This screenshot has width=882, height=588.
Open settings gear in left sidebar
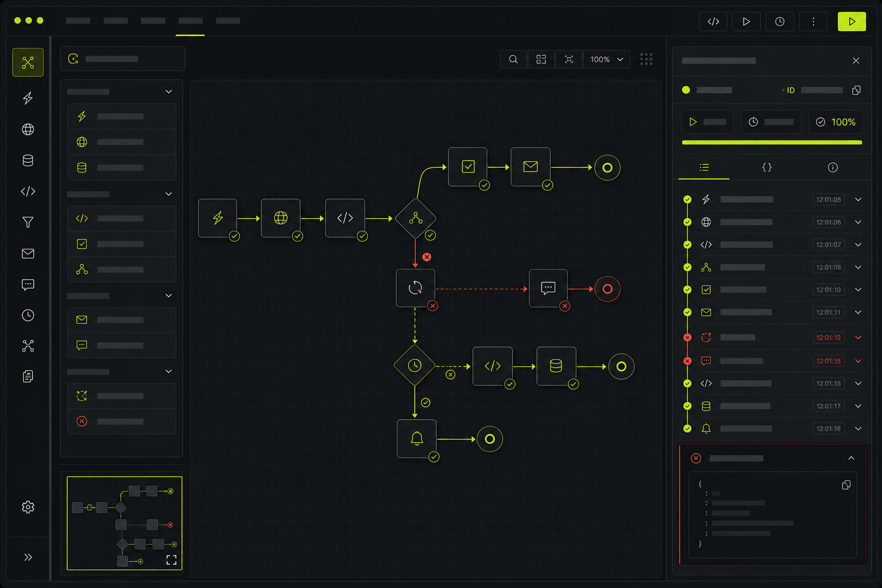coord(28,507)
